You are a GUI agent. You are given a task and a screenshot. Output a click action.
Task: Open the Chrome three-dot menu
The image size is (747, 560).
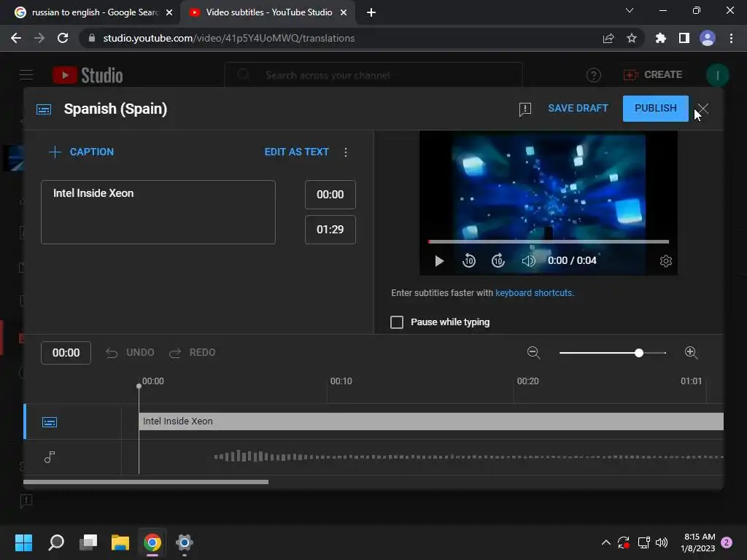coord(731,38)
